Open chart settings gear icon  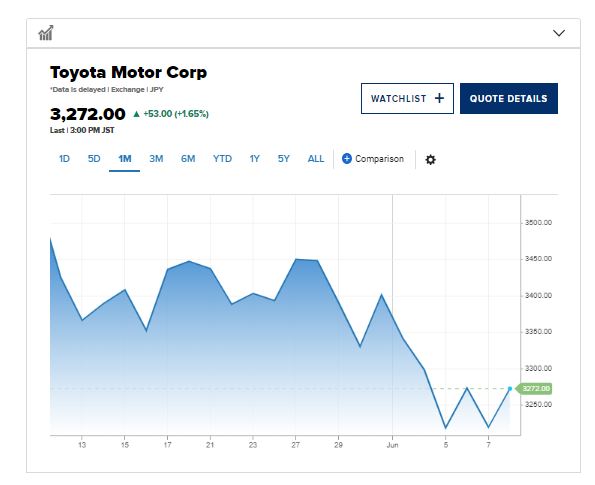point(430,159)
